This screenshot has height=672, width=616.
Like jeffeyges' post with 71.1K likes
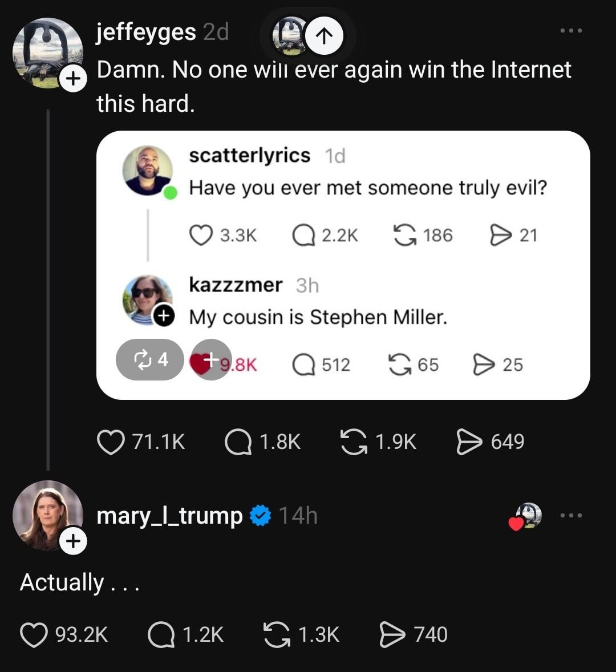point(111,442)
